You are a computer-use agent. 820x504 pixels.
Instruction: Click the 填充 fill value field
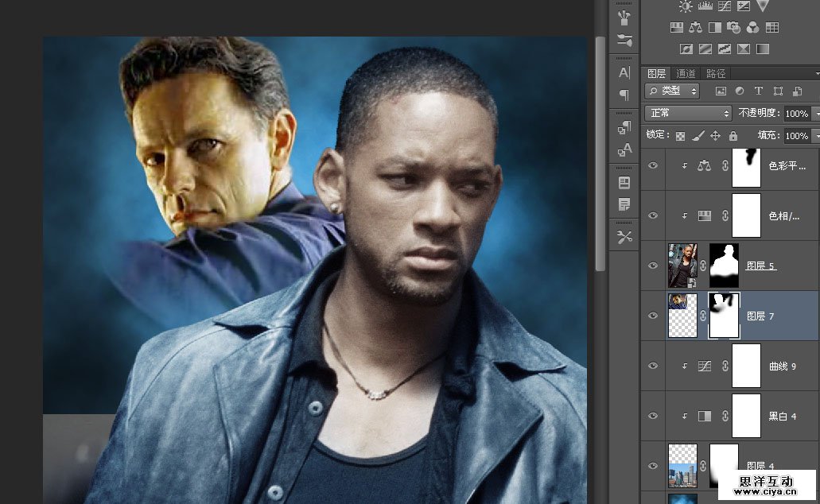click(797, 136)
